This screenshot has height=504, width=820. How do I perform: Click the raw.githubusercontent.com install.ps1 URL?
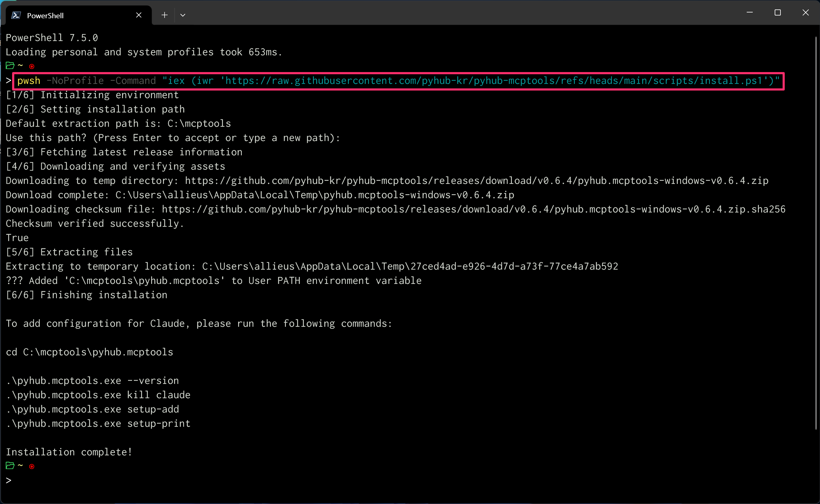(x=494, y=81)
